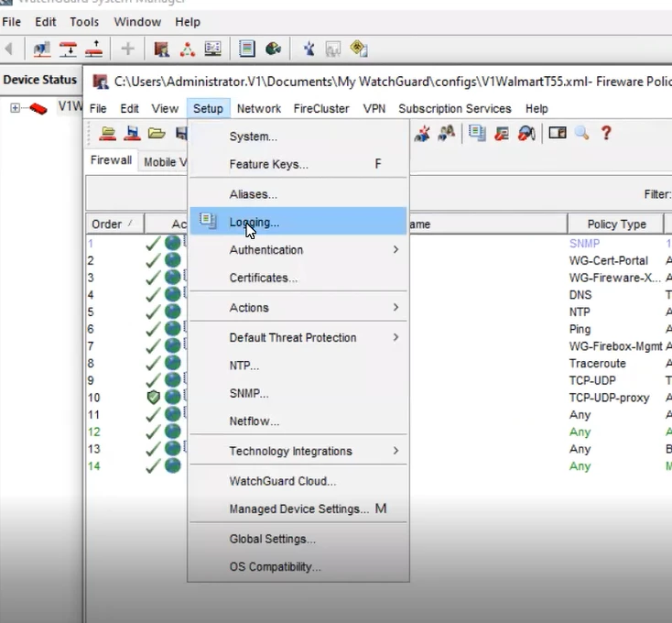
Task: Click the red Firebox device icon in tree
Action: point(38,108)
